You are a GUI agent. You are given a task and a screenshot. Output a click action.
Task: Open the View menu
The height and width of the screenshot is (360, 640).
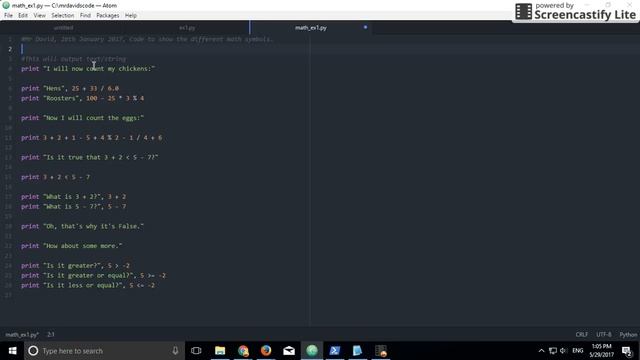pyautogui.click(x=40, y=16)
